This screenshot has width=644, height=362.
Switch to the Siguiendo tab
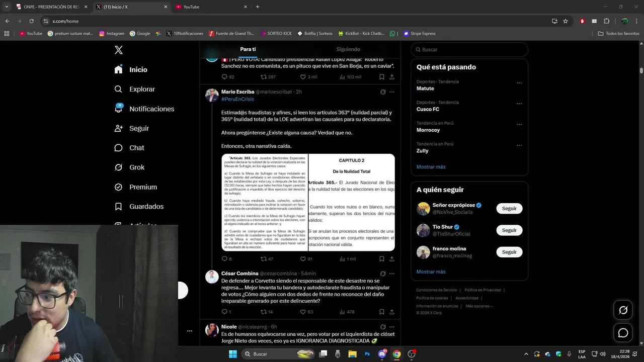348,49
